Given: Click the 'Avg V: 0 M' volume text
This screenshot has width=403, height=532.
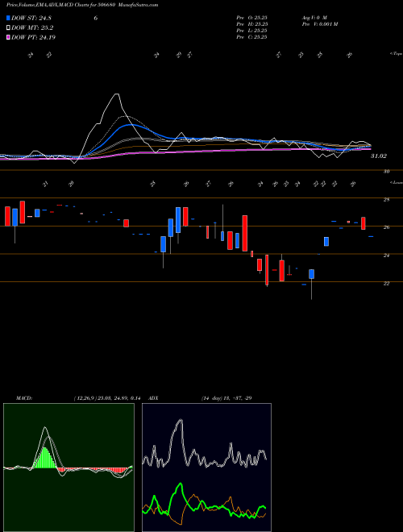Looking at the screenshot, I should coord(314,18).
